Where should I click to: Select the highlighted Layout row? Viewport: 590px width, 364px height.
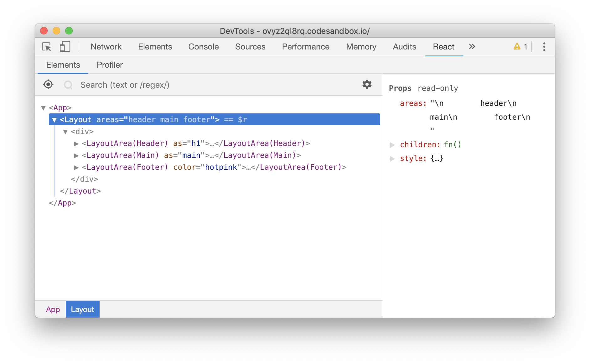click(x=215, y=120)
